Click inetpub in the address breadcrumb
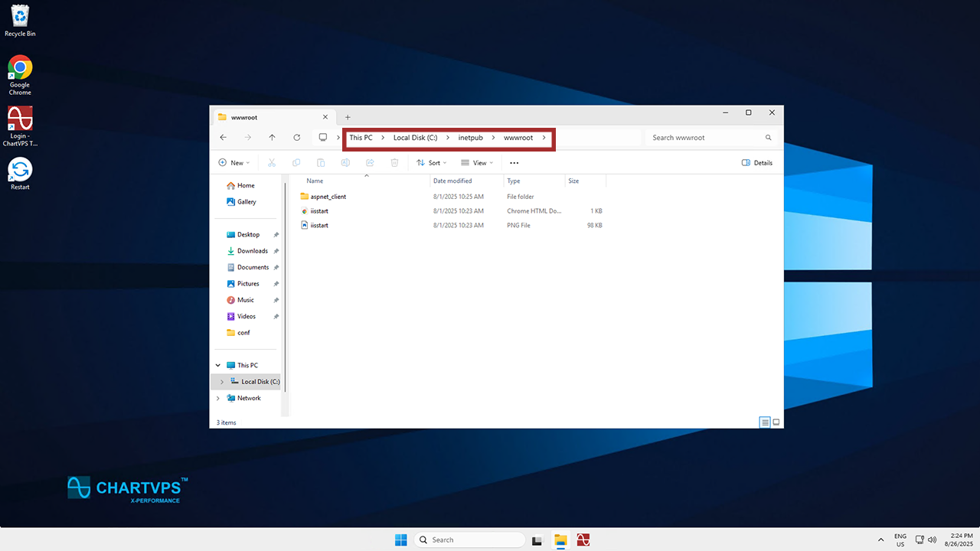This screenshot has width=980, height=551. [x=470, y=138]
